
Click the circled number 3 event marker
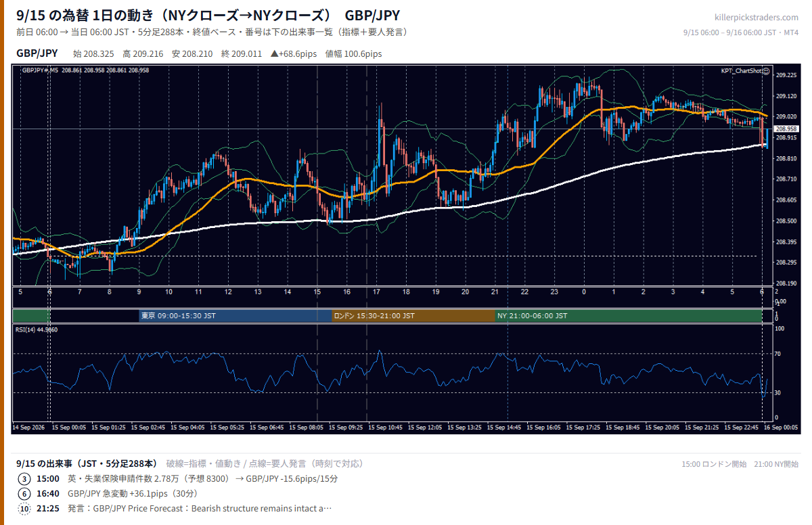click(24, 478)
